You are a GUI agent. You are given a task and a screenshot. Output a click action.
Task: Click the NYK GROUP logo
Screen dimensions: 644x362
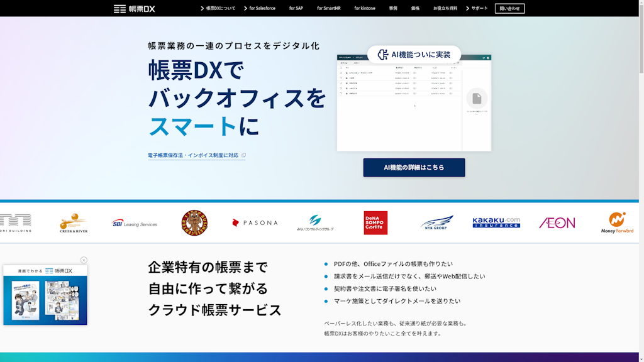click(437, 222)
